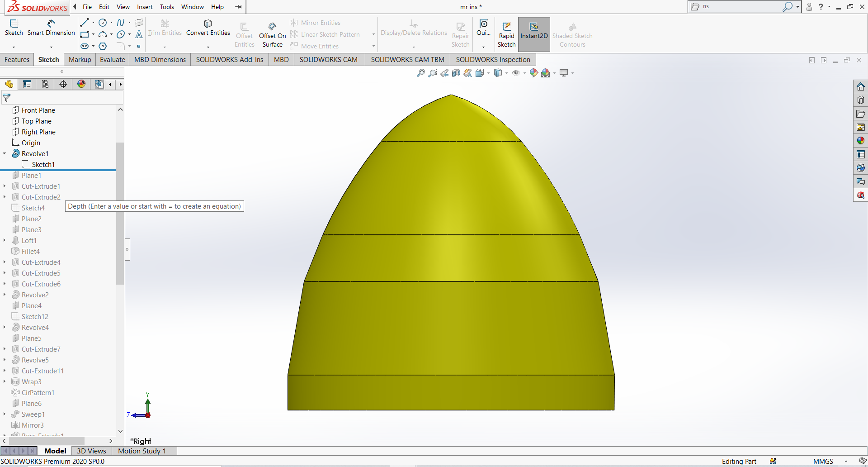Viewport: 868px width, 467px height.
Task: Click the Edit Appearance icon
Action: tap(533, 73)
